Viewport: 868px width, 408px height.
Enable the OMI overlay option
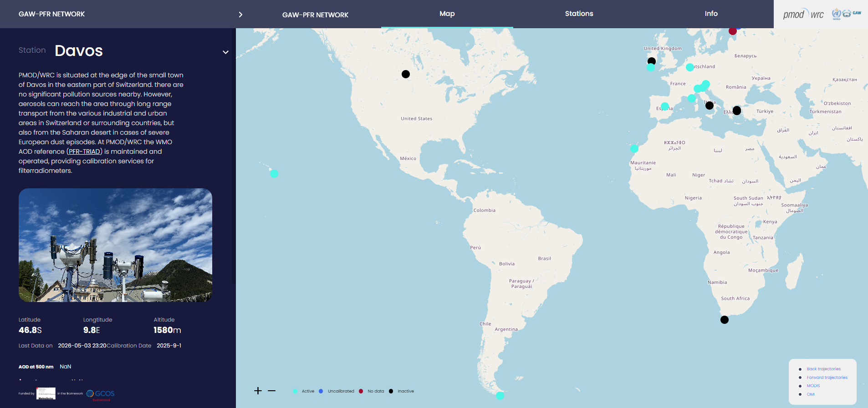click(x=811, y=394)
